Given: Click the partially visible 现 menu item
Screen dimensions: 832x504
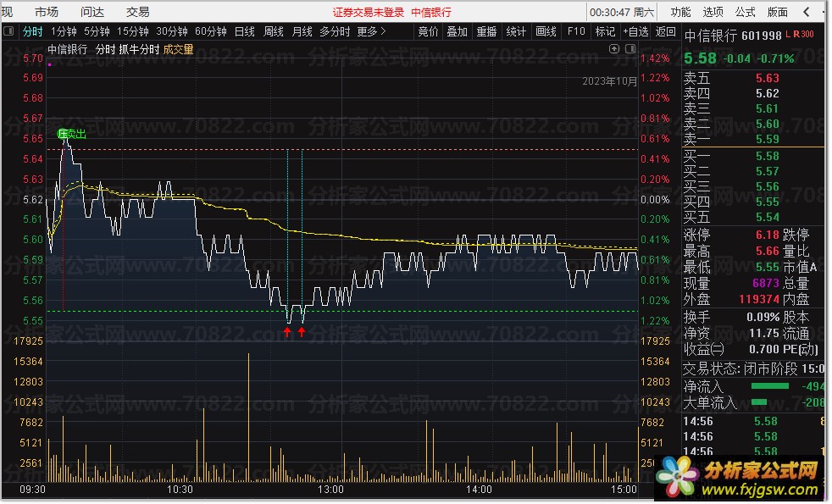Looking at the screenshot, I should [8, 12].
